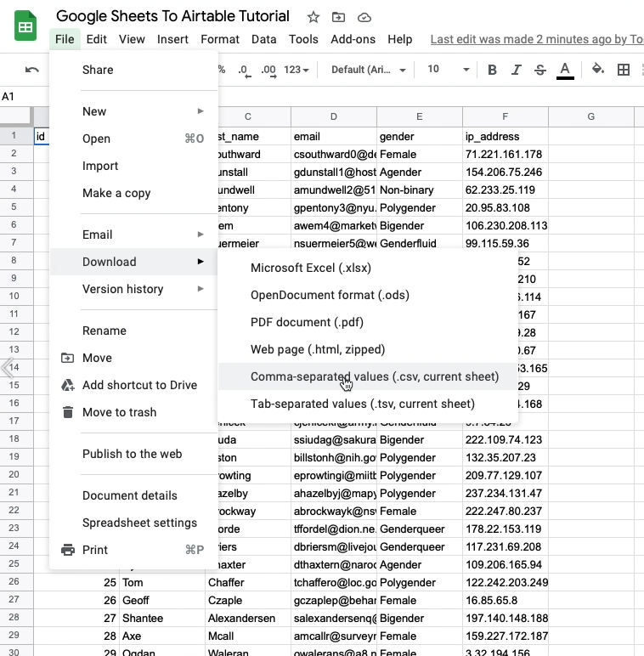Click the Google Sheets home icon
This screenshot has height=656, width=644.
coord(25,26)
